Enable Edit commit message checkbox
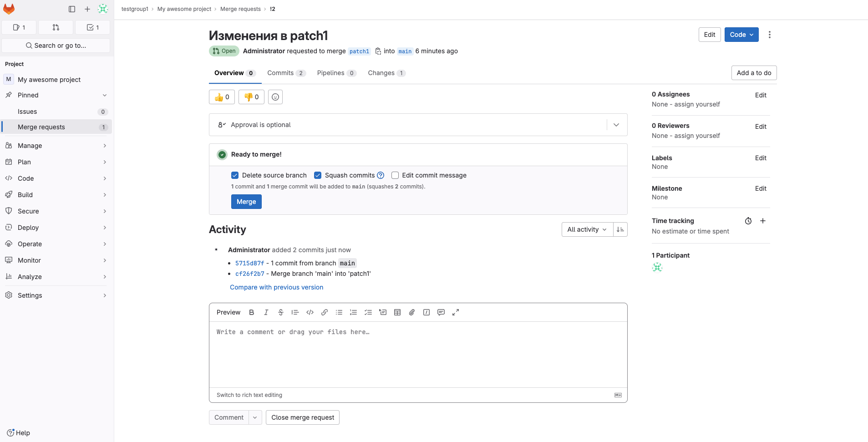This screenshot has height=442, width=868. tap(395, 175)
